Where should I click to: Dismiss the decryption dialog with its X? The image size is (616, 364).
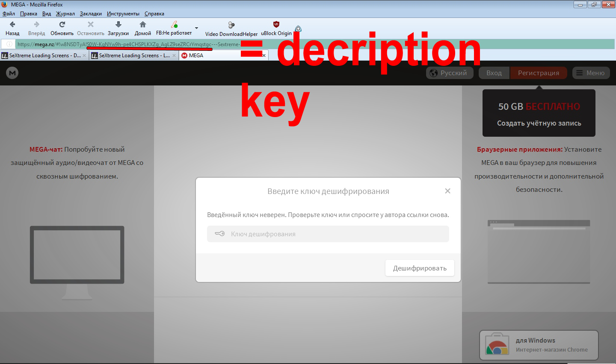tap(447, 191)
